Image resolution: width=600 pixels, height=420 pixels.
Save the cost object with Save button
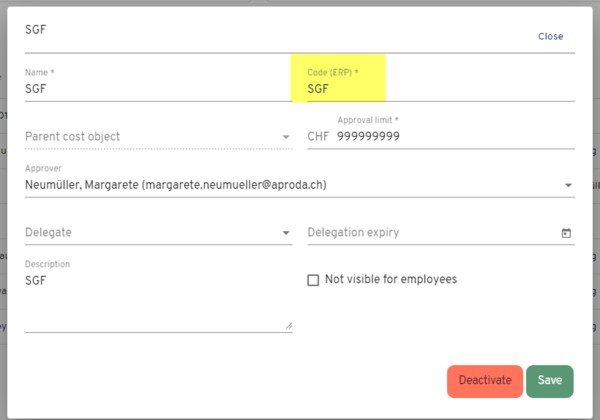(549, 380)
